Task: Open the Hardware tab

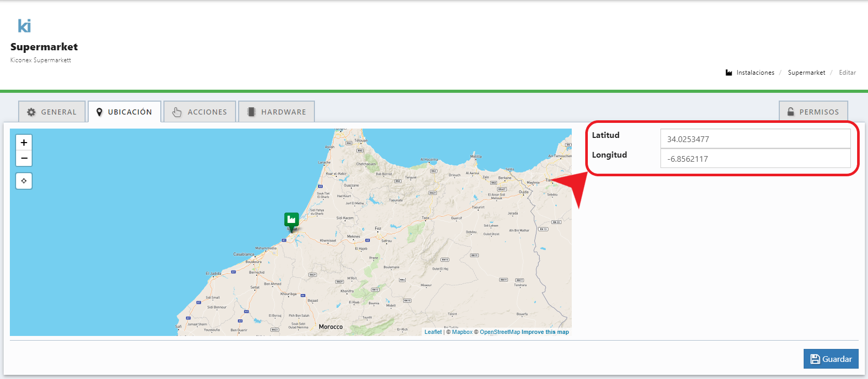Action: click(x=277, y=112)
